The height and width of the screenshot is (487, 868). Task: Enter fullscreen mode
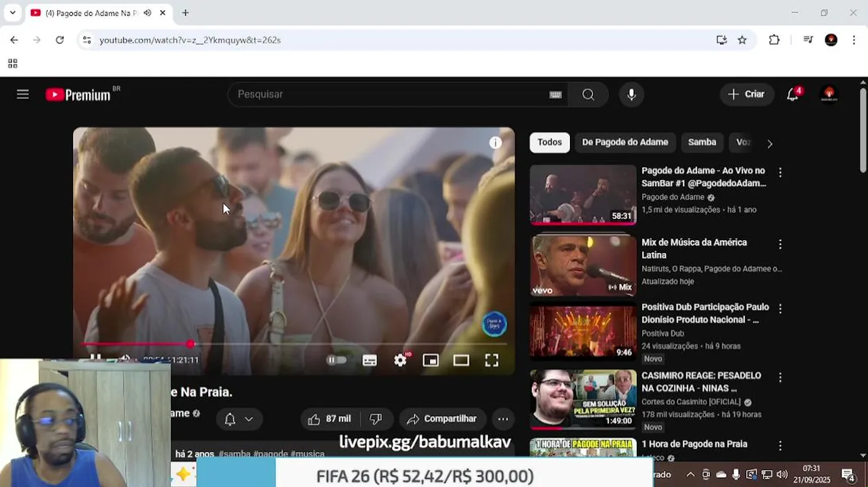491,361
